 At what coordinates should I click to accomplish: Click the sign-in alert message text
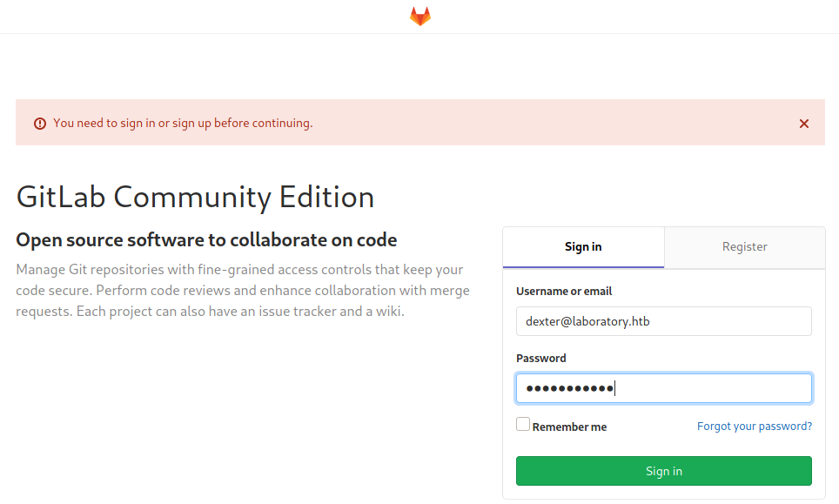click(183, 123)
